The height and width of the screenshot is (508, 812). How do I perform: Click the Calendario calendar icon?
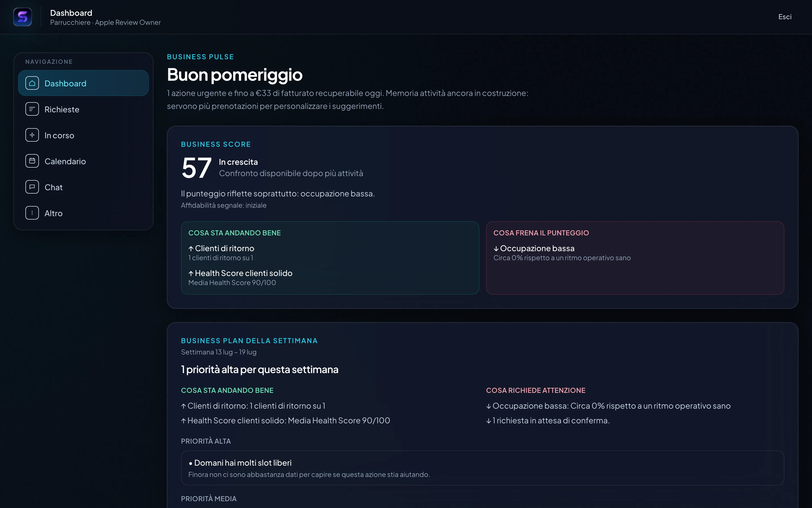(x=32, y=161)
